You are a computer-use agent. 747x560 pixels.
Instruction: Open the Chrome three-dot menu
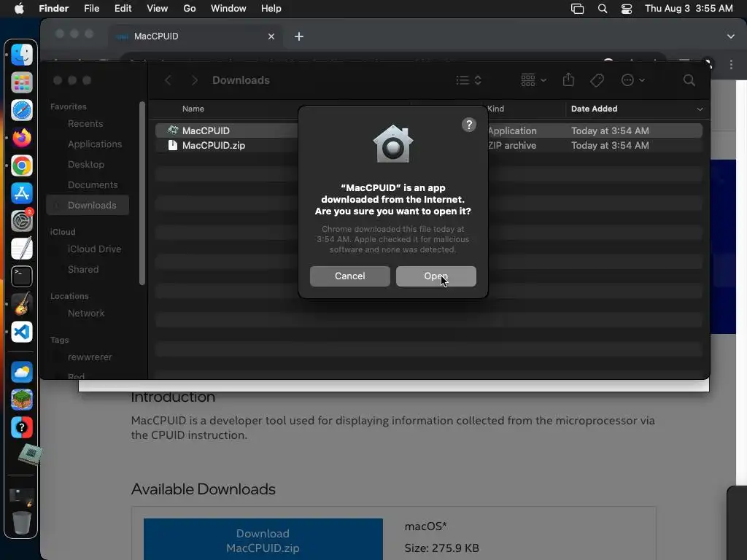coord(731,65)
